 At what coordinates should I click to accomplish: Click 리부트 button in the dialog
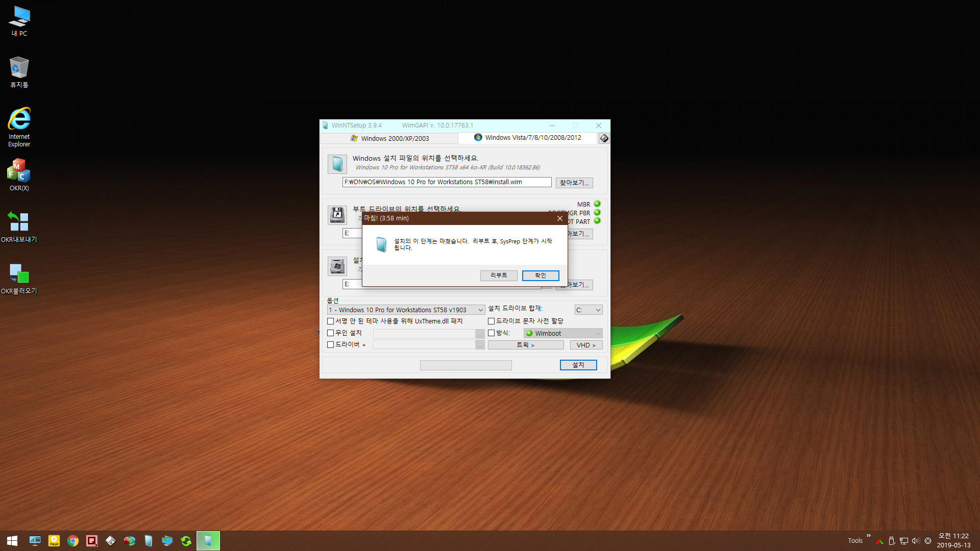tap(499, 275)
